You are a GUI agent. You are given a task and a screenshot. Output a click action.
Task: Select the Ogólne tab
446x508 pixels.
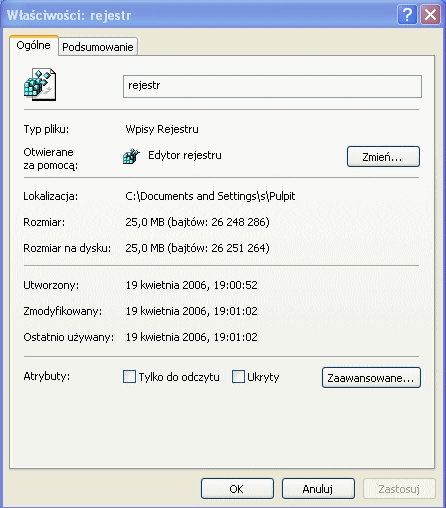click(34, 45)
